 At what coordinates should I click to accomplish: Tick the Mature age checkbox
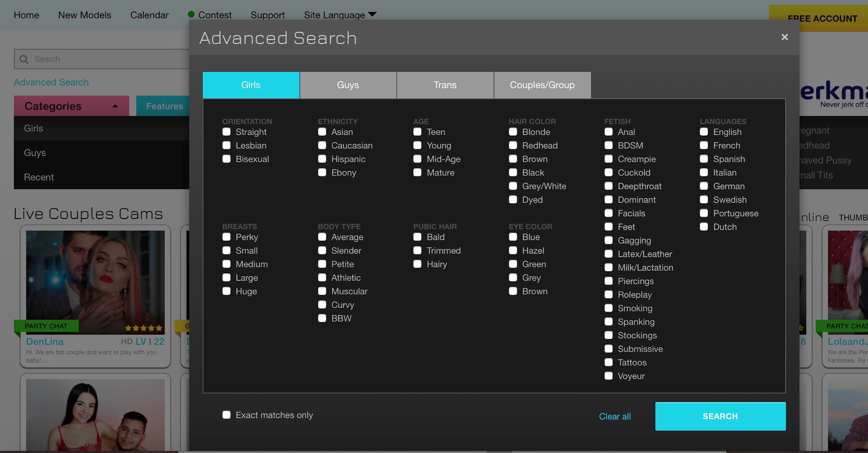(417, 173)
